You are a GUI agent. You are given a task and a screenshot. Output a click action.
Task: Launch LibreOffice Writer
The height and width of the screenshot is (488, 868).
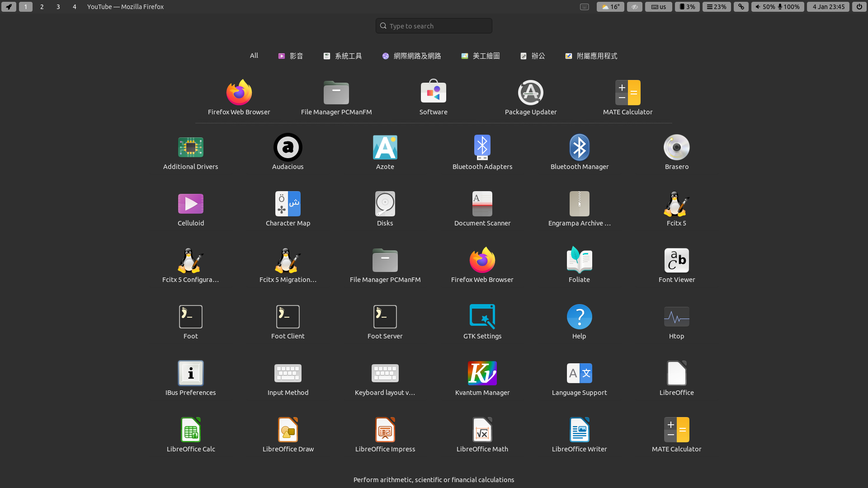pyautogui.click(x=580, y=435)
